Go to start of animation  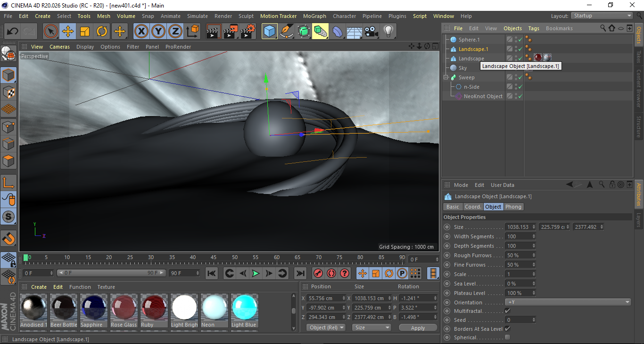coord(212,273)
